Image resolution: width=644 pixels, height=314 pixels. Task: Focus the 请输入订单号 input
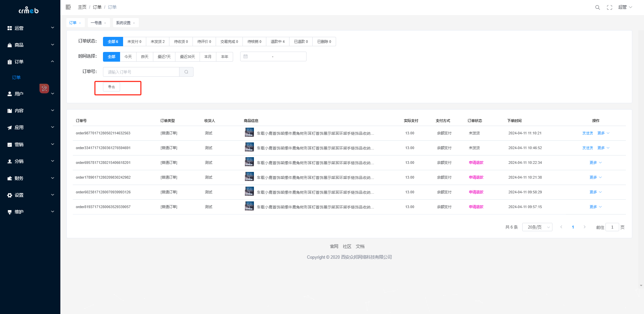(x=141, y=72)
